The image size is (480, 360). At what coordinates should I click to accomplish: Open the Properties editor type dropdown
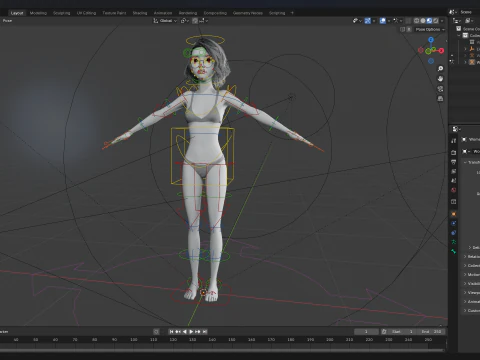coord(456,129)
